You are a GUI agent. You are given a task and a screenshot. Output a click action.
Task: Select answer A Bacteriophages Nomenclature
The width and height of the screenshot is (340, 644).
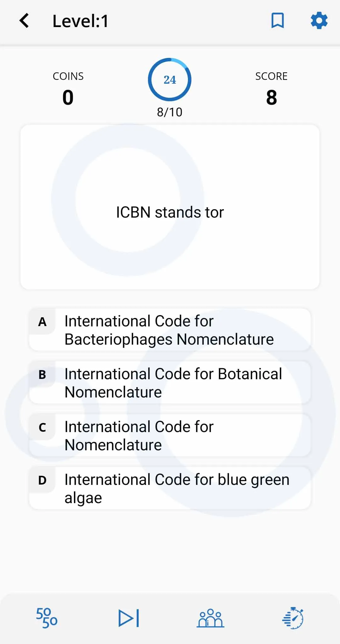point(170,330)
